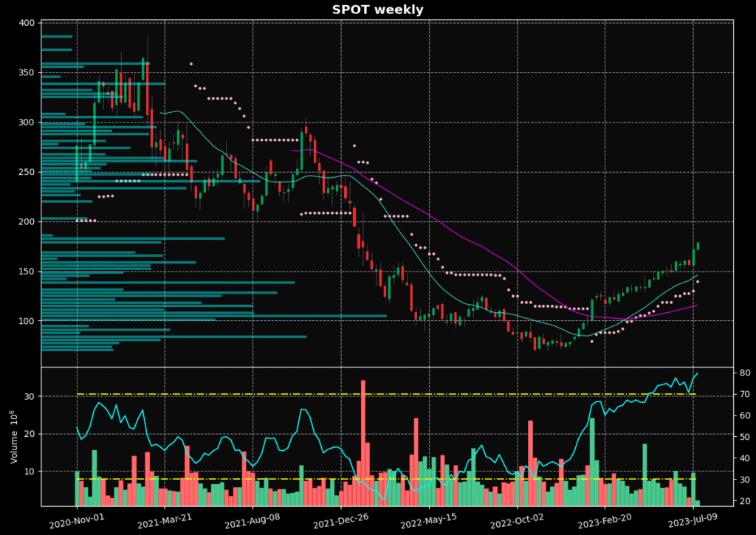Click the 150 price axis label
This screenshot has height=535, width=756.
(x=27, y=272)
